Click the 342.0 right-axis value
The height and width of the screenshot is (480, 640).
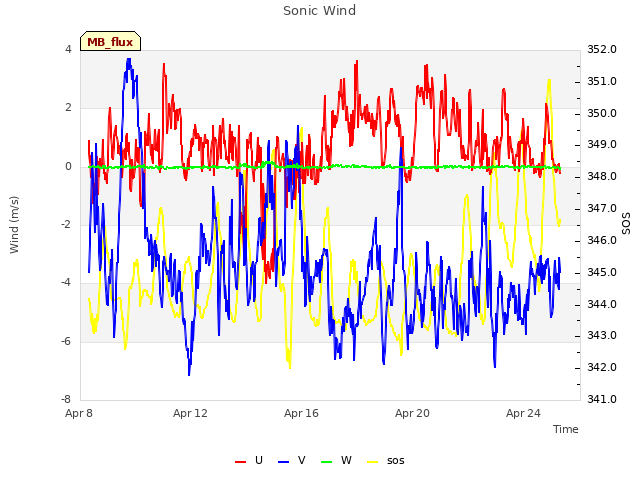pos(602,367)
